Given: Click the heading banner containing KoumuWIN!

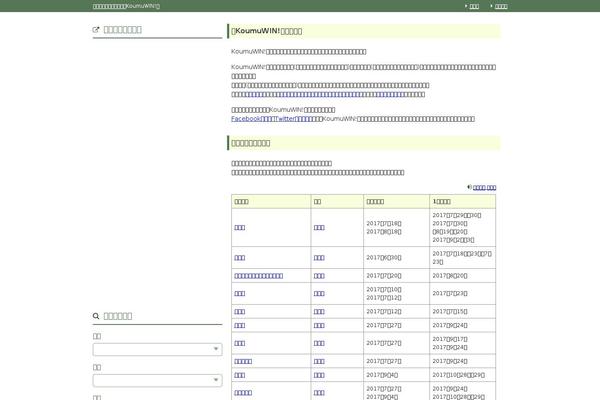Looking at the screenshot, I should point(364,31).
